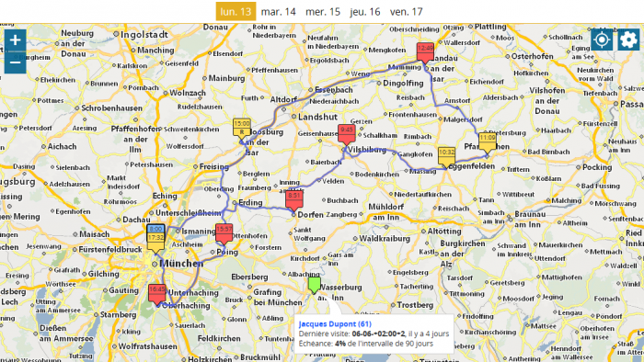Switch to the mar. 14 day tab

(279, 11)
